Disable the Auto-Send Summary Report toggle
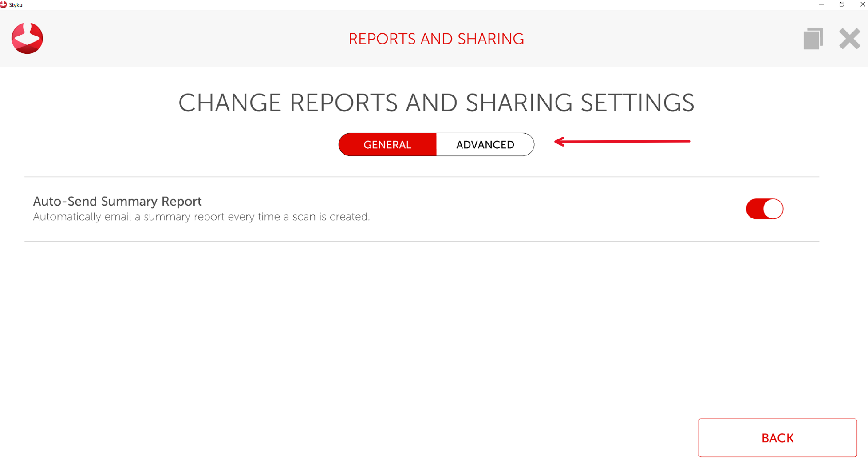The width and height of the screenshot is (868, 468). 764,209
